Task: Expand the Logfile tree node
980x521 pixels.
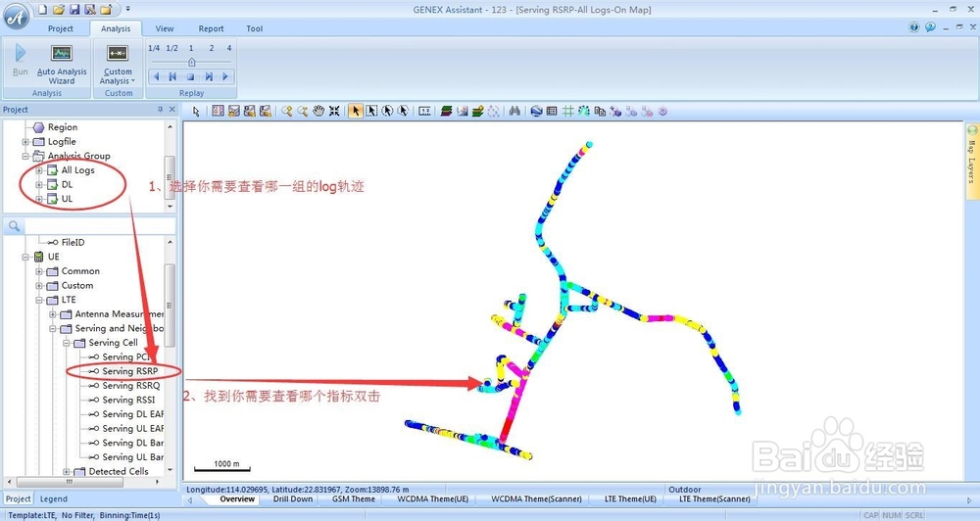Action: coord(25,142)
